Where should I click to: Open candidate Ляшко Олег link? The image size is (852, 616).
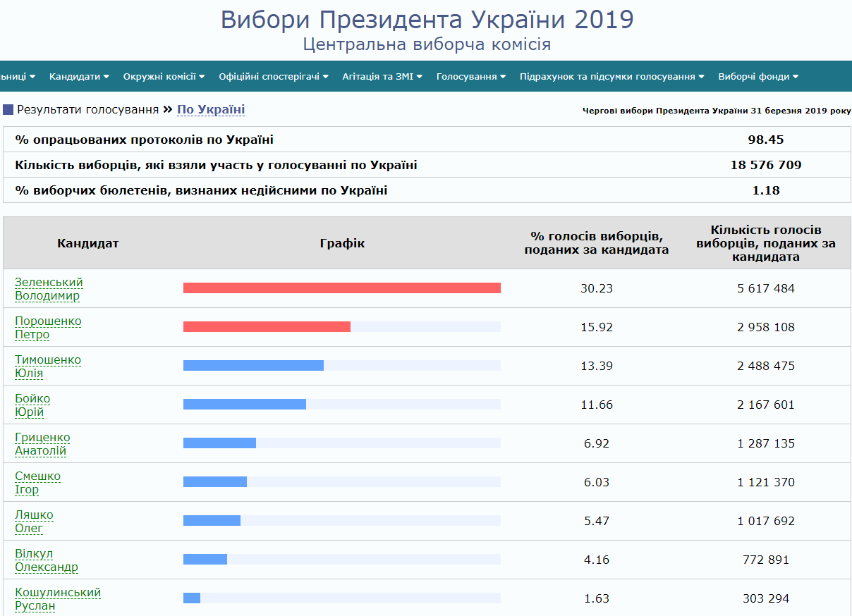pos(34,522)
